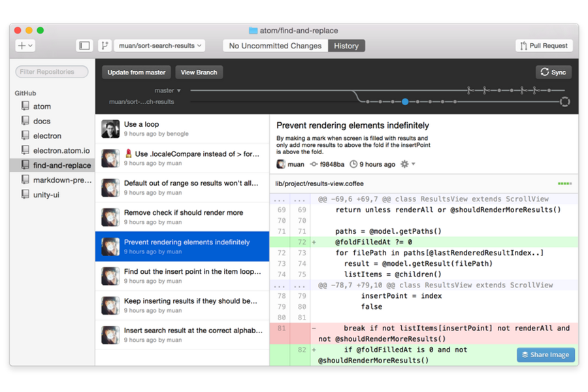Image resolution: width=588 pixels, height=392 pixels.
Task: Select the Insert search result commit
Action: [182, 335]
